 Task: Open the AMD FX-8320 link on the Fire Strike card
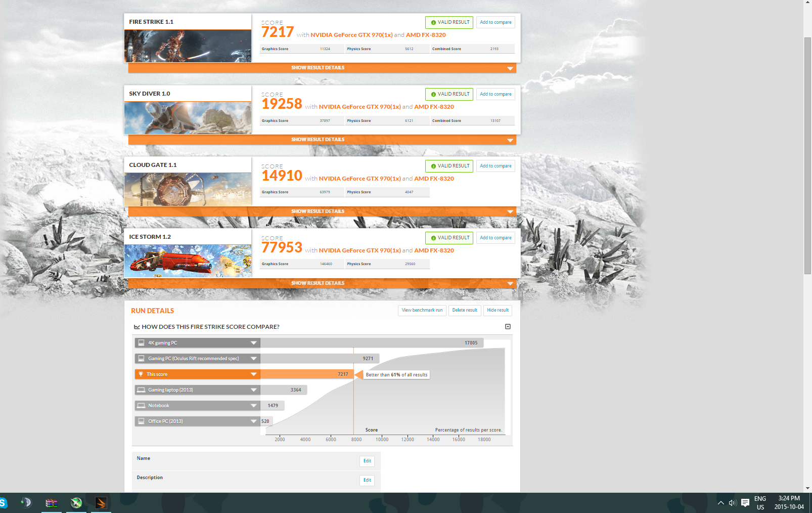click(426, 35)
